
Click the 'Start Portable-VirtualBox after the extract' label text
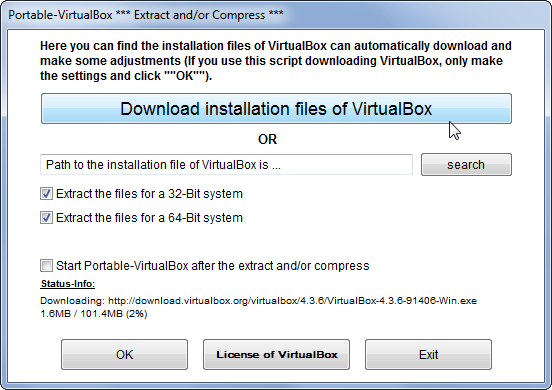[x=213, y=265]
